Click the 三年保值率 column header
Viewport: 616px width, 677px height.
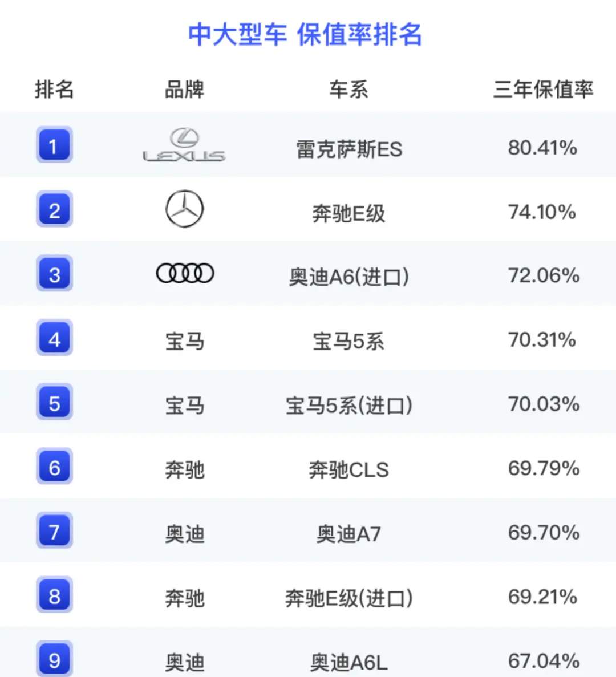(x=543, y=90)
